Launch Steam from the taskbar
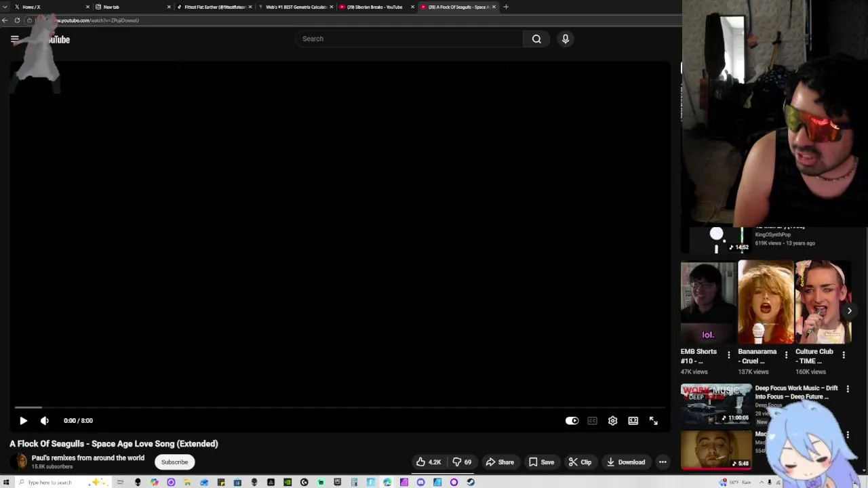Viewport: 868px width, 488px height. (471, 482)
